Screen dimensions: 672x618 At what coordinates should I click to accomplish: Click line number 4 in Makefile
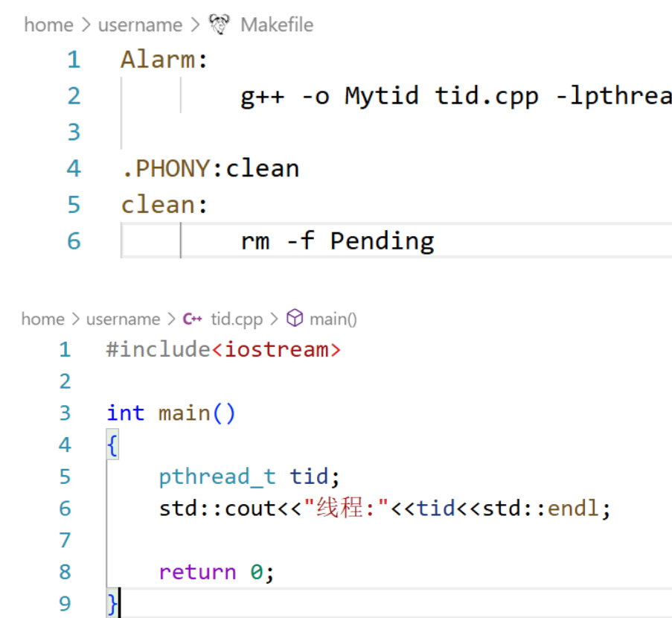tap(73, 168)
